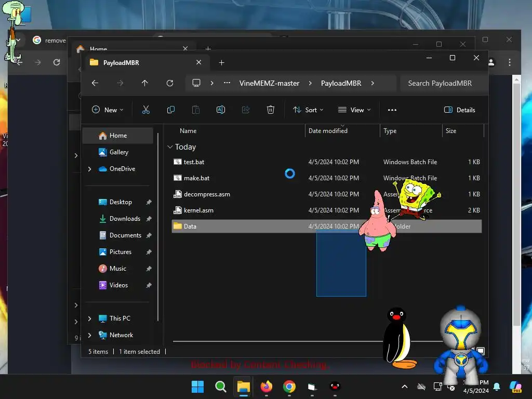Open Pictures quick access folder
Screen dimensions: 532x399
click(x=121, y=252)
